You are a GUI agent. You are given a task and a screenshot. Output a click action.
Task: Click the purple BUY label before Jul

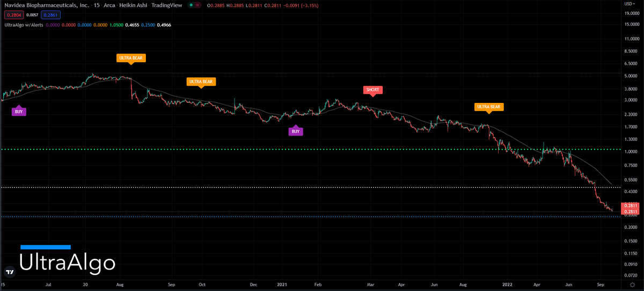pos(19,111)
